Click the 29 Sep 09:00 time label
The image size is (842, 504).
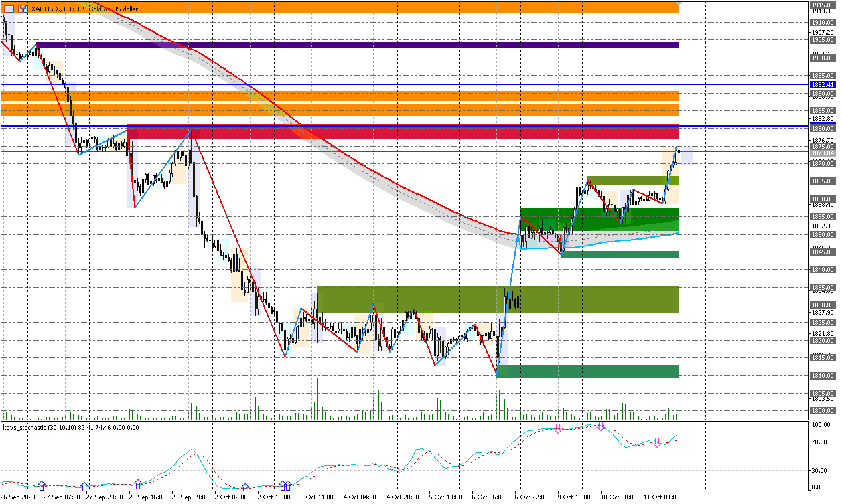point(191,497)
